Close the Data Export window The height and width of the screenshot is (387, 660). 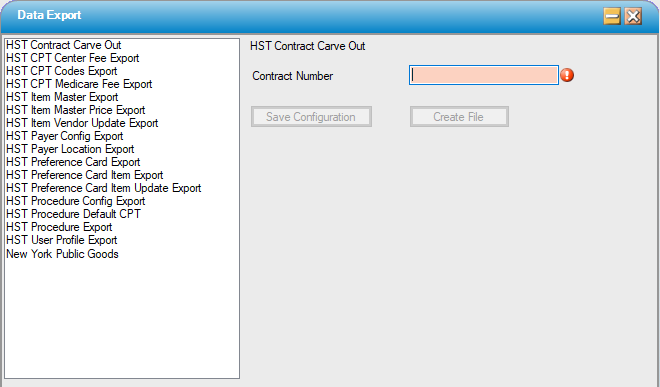click(x=633, y=16)
